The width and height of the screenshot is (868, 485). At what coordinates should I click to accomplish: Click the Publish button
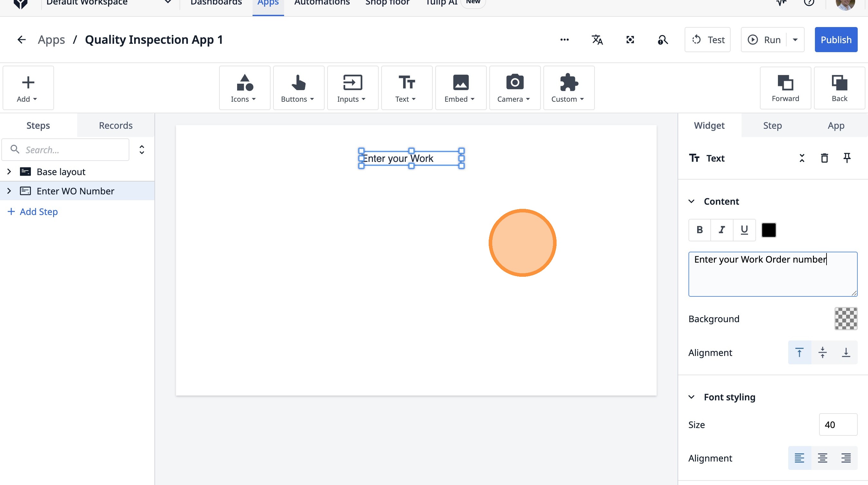[x=836, y=40]
